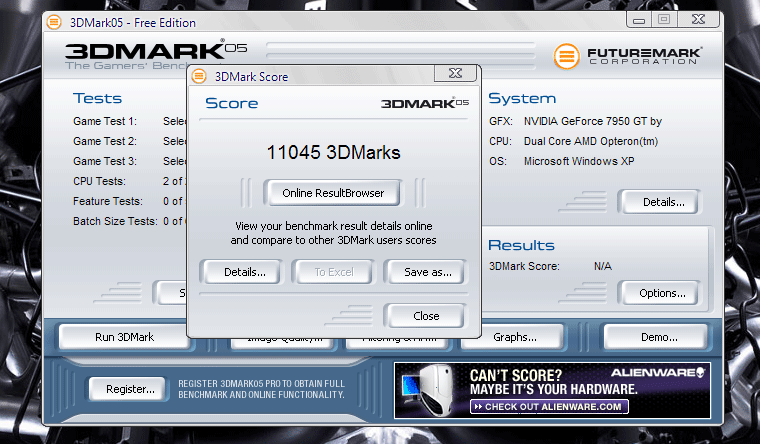Screen dimensions: 760x444
Task: Close the Score dialog via Close button
Action: [x=426, y=316]
